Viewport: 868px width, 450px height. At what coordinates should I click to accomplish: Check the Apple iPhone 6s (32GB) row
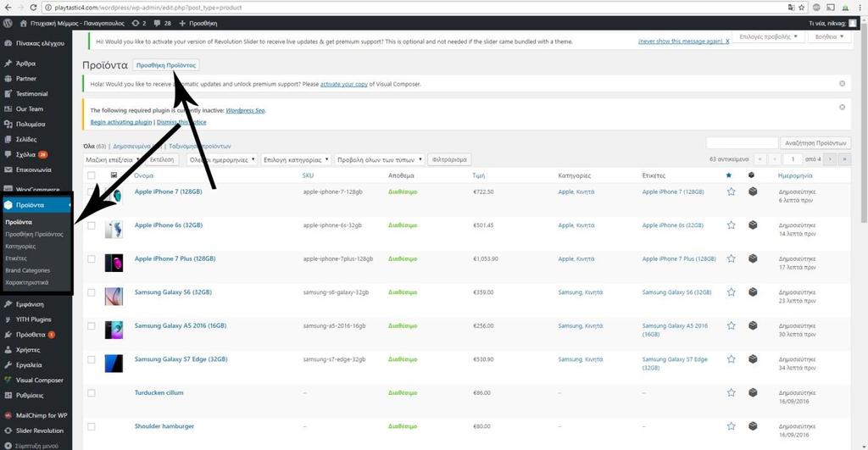pos(92,225)
